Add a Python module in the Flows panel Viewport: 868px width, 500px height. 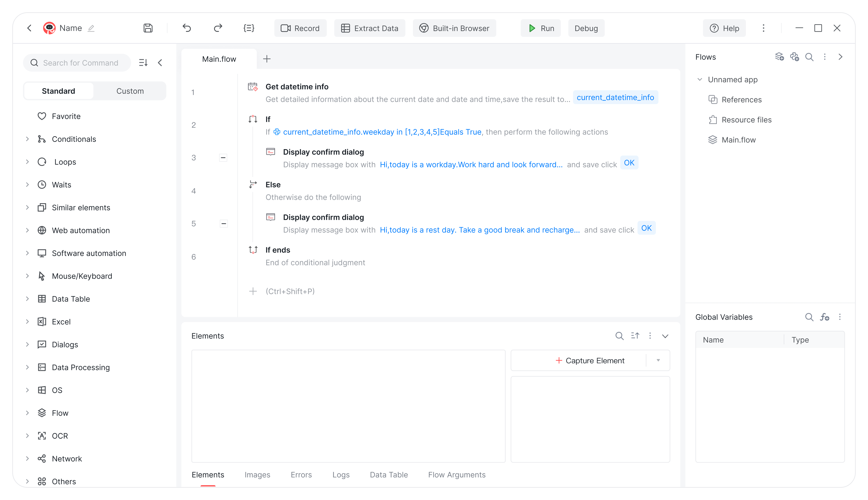795,57
